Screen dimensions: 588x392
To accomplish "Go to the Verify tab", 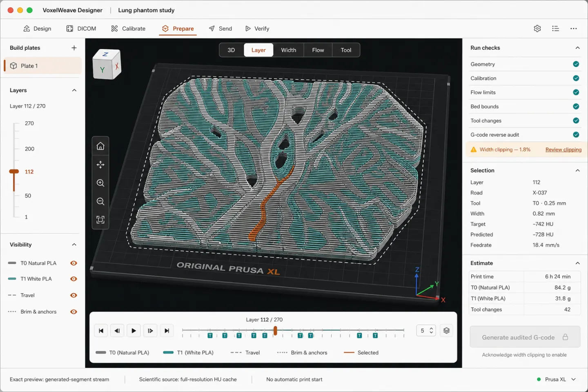I will 257,29.
